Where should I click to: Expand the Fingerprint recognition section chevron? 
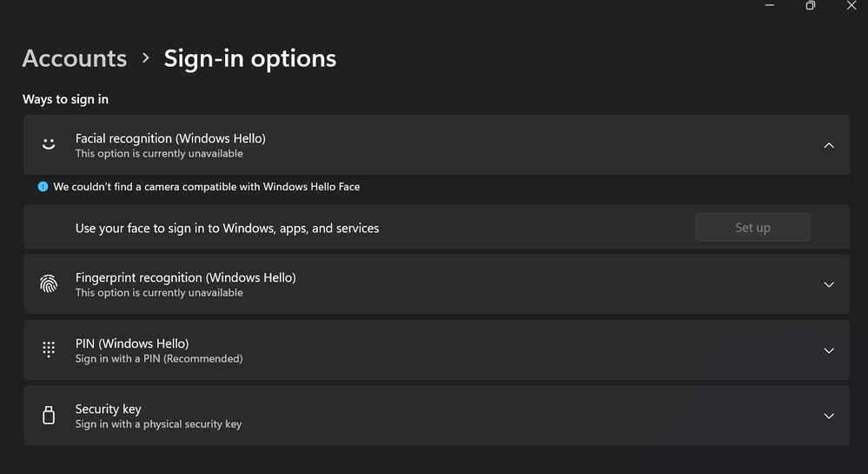828,284
